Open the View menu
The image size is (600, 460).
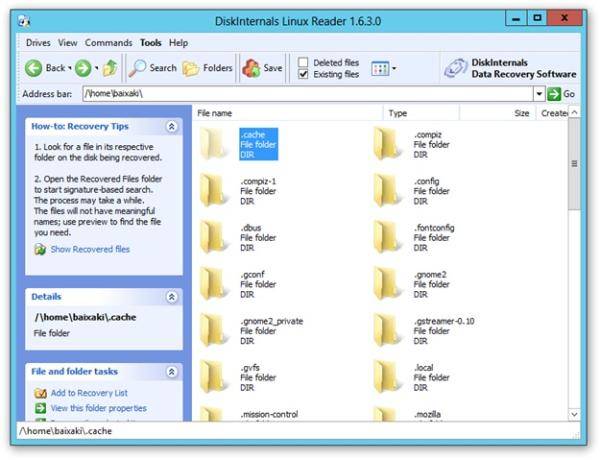pyautogui.click(x=68, y=42)
